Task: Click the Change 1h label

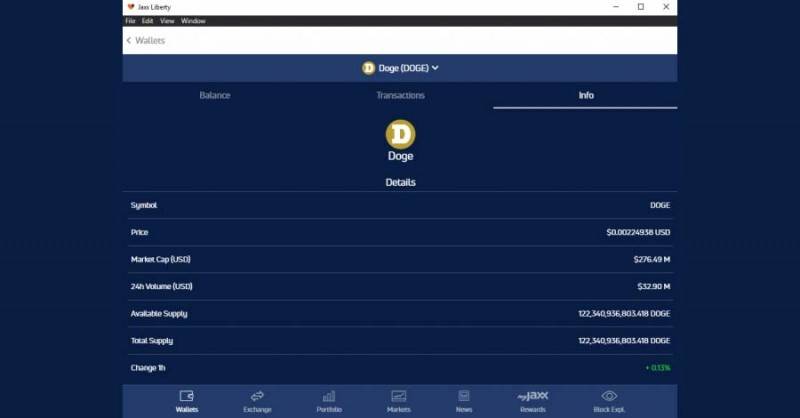Action: pyautogui.click(x=148, y=367)
